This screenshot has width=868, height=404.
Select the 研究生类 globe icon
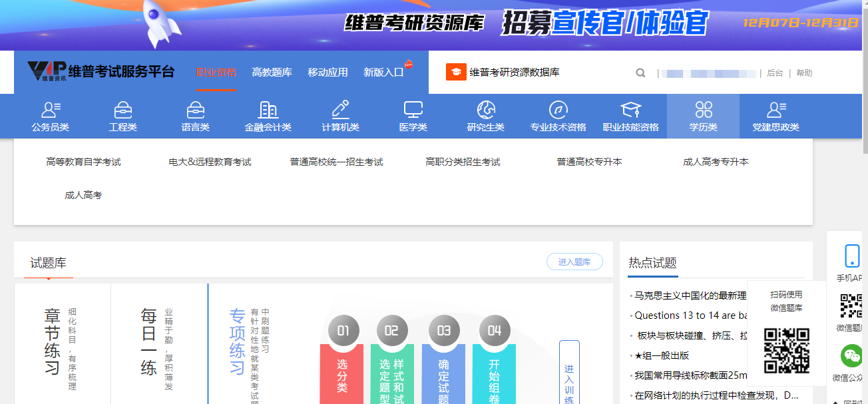coord(486,110)
